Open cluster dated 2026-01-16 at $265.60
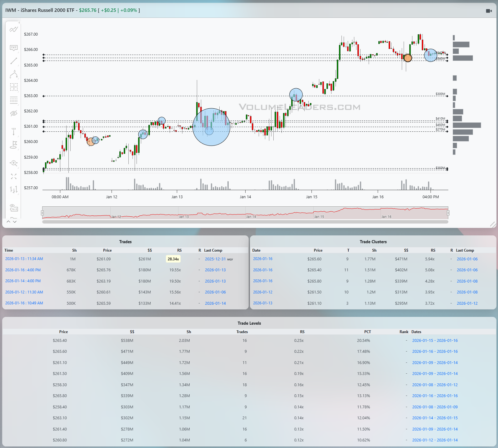The height and width of the screenshot is (448, 498). tap(263, 259)
